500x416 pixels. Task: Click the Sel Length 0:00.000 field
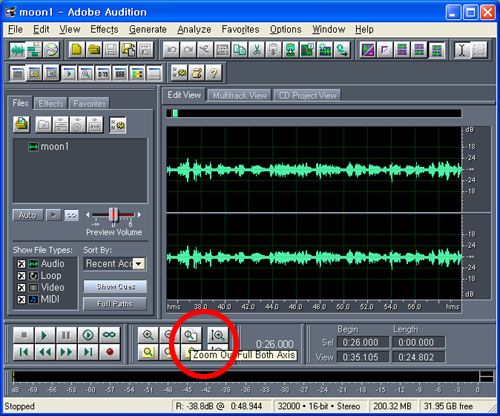418,342
